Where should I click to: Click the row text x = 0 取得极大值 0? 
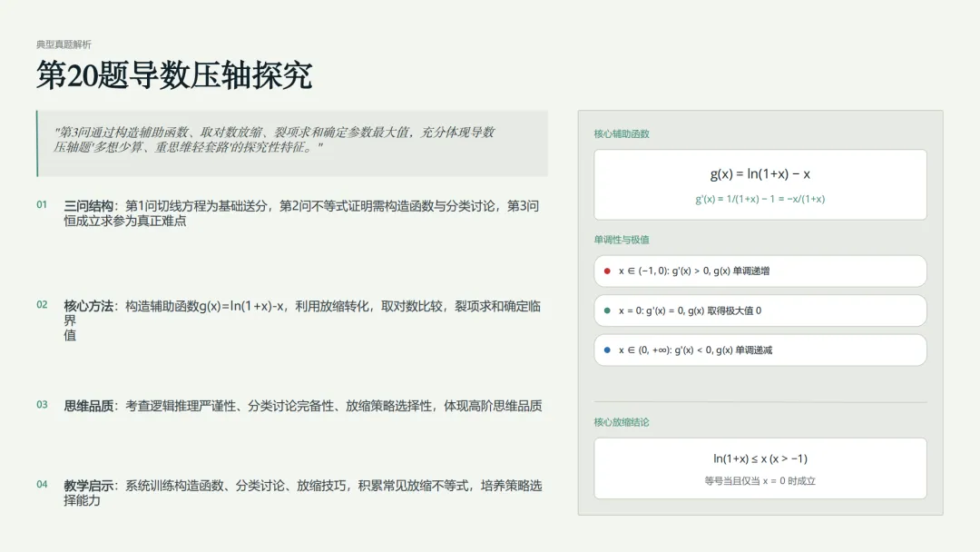click(690, 310)
